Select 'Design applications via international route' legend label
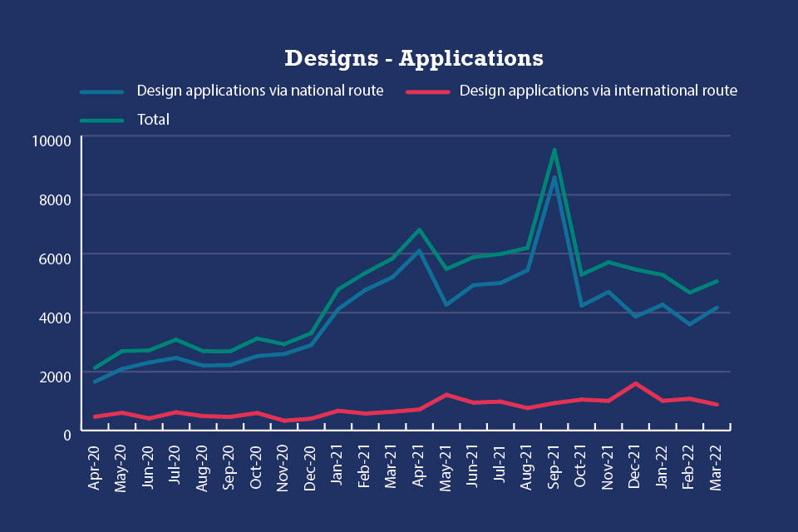The height and width of the screenshot is (532, 798). coord(598,91)
